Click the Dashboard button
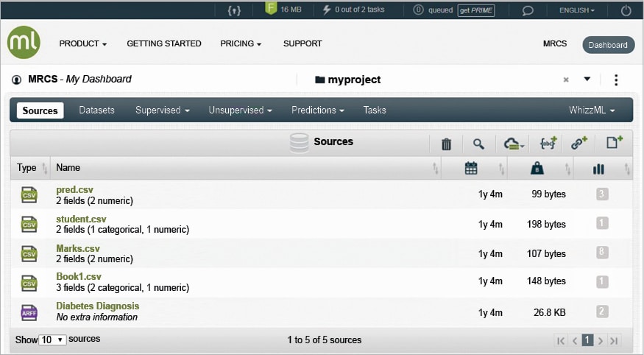 tap(608, 45)
